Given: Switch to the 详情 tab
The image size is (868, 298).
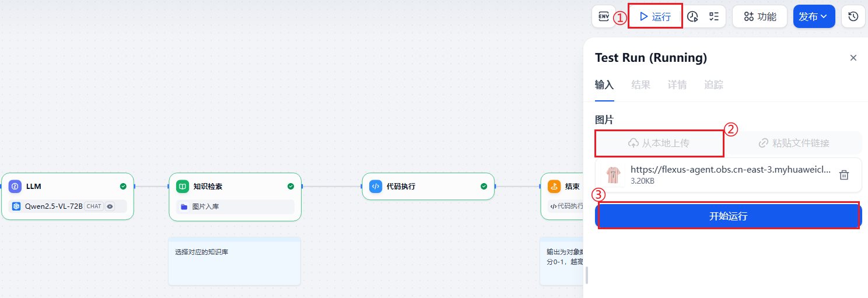Looking at the screenshot, I should (x=677, y=85).
